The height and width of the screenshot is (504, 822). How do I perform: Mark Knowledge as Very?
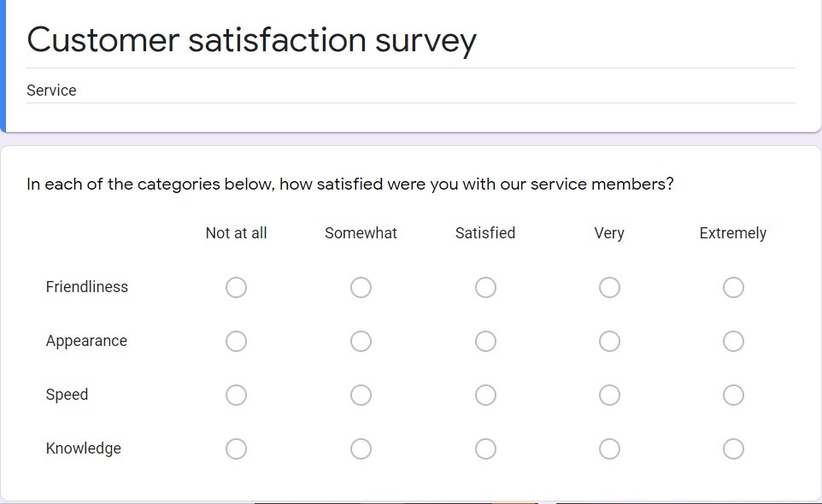(609, 449)
